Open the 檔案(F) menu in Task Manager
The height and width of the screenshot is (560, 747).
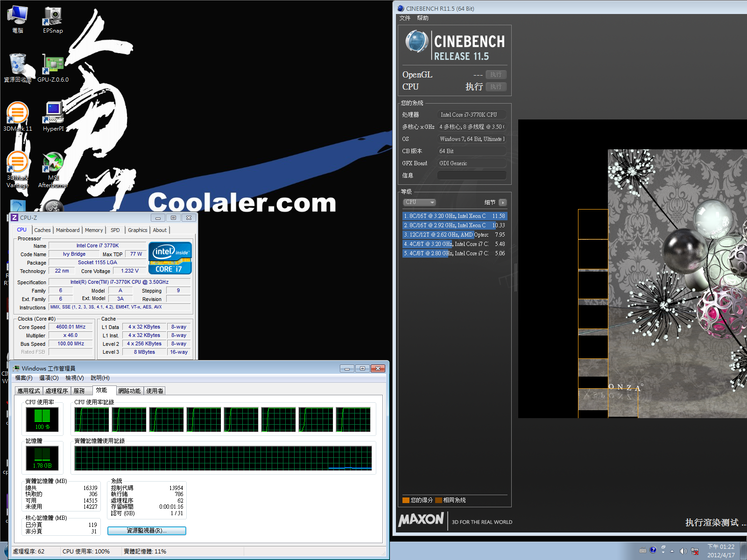coord(24,378)
